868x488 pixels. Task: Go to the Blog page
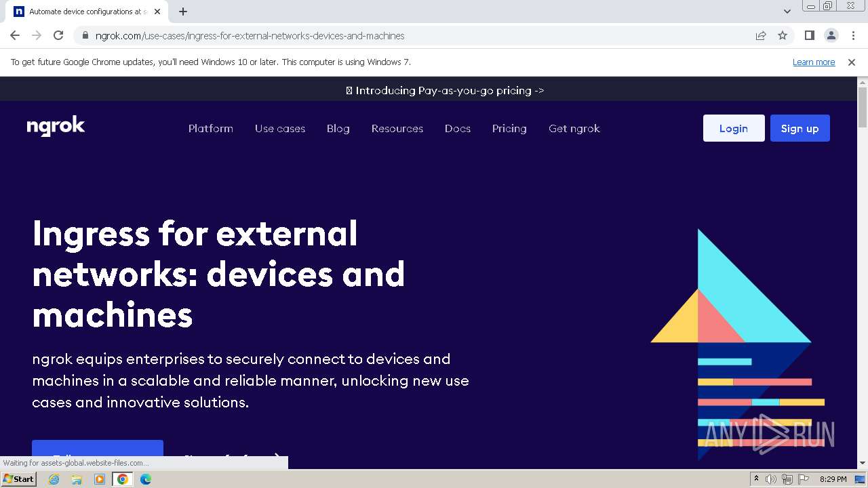coord(338,128)
